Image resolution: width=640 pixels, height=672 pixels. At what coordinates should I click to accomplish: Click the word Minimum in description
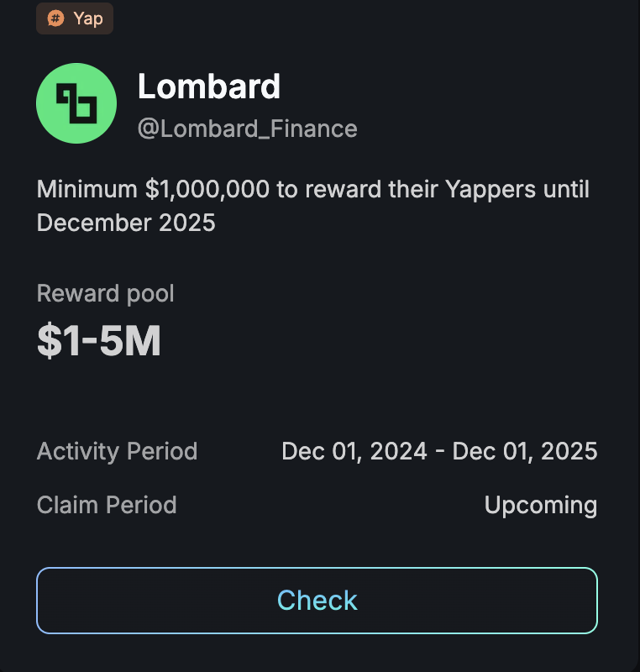[x=87, y=189]
